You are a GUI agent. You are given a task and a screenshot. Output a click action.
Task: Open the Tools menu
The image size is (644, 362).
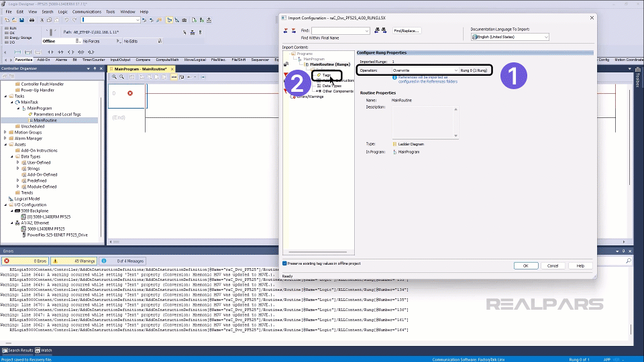pyautogui.click(x=111, y=12)
